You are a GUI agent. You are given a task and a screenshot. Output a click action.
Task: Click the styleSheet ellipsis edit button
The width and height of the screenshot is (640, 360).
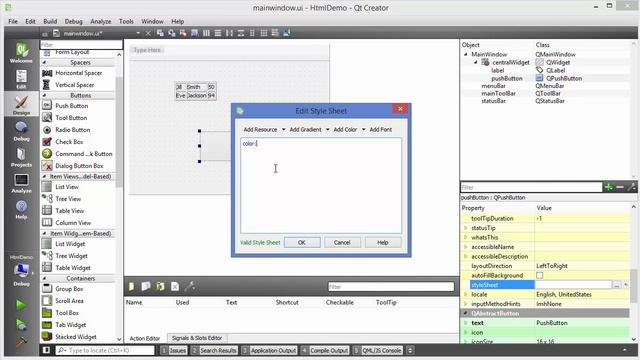coord(617,285)
